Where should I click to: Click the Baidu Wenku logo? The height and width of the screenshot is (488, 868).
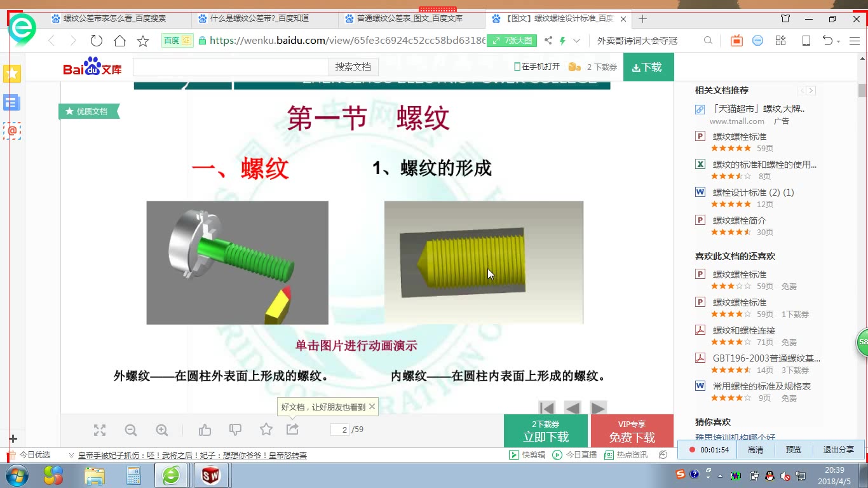[x=91, y=67]
